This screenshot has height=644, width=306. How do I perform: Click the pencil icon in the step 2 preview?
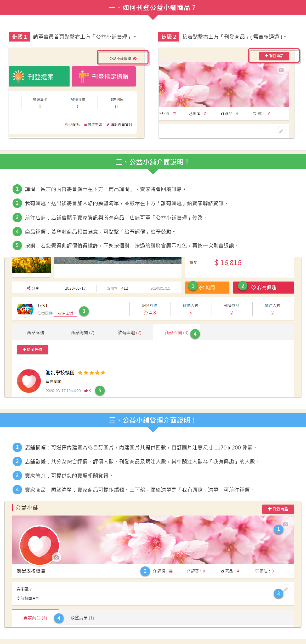pos(281,131)
